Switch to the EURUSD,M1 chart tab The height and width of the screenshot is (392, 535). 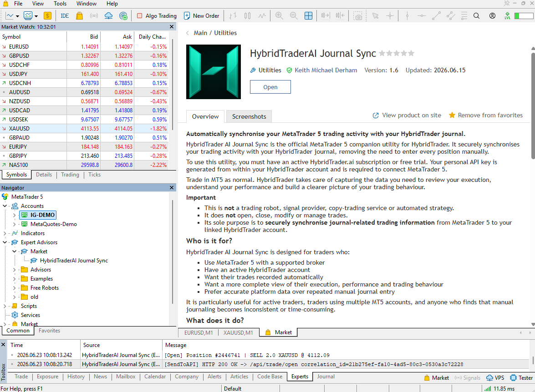coord(199,332)
